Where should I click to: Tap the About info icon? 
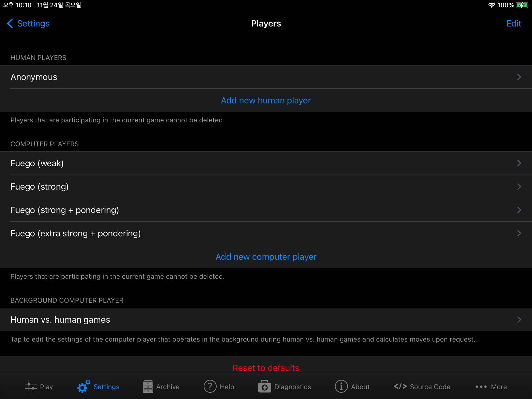pyautogui.click(x=341, y=386)
